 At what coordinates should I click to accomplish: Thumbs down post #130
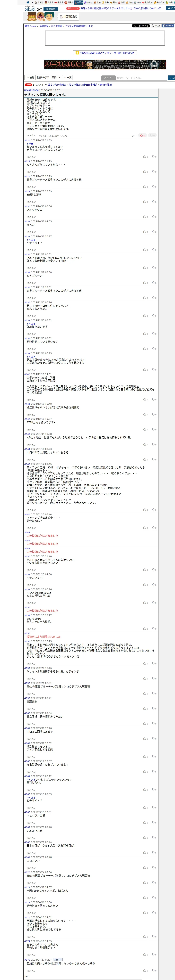click(x=154, y=217)
